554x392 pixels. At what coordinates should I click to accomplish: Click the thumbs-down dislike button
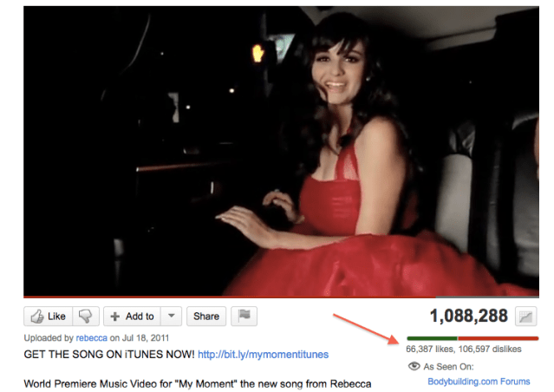85,317
